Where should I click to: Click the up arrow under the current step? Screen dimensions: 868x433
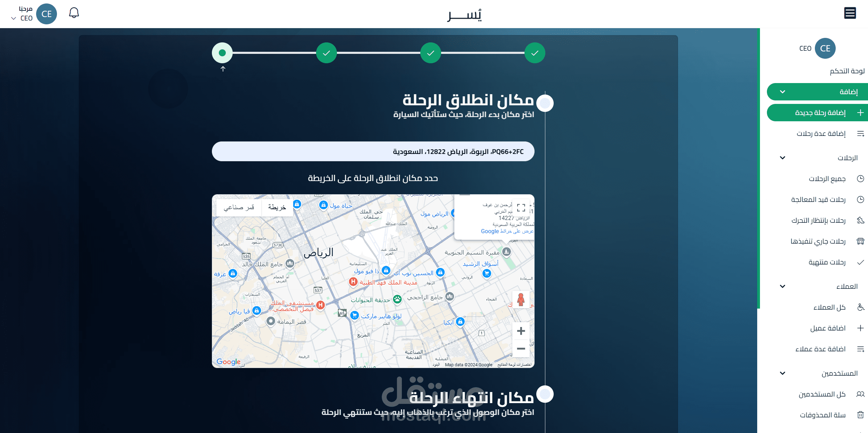[x=223, y=69]
